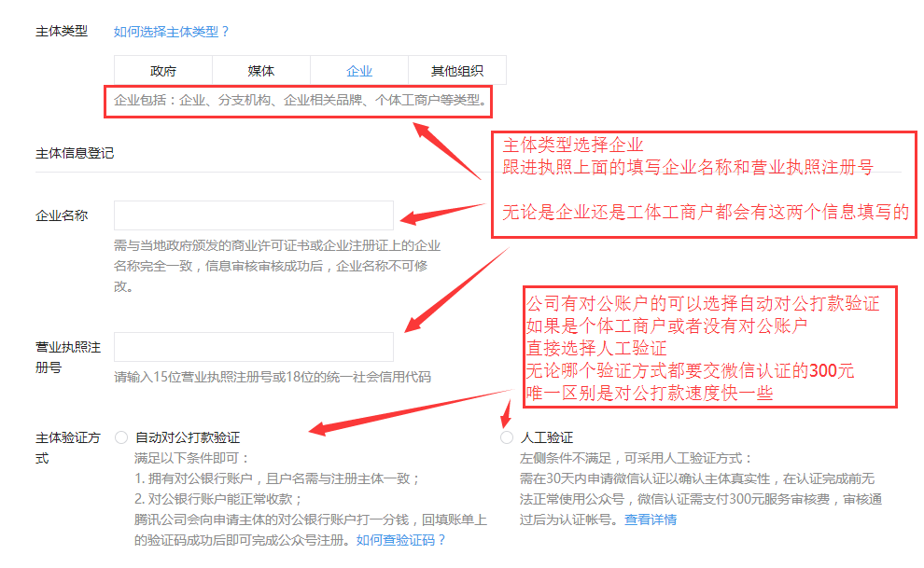Click the red arrow pointing at 自动对公打款验证
This screenshot has width=924, height=568.
401,411
